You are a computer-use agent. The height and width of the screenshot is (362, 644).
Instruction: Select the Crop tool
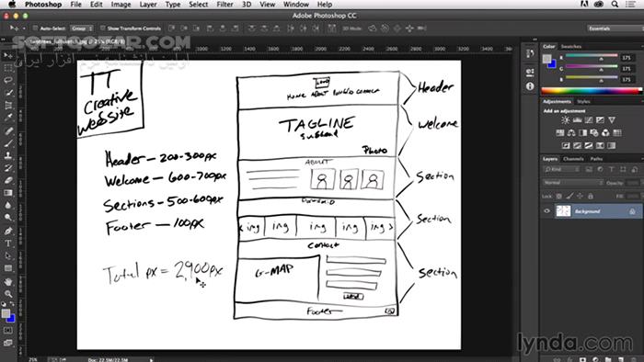click(8, 106)
